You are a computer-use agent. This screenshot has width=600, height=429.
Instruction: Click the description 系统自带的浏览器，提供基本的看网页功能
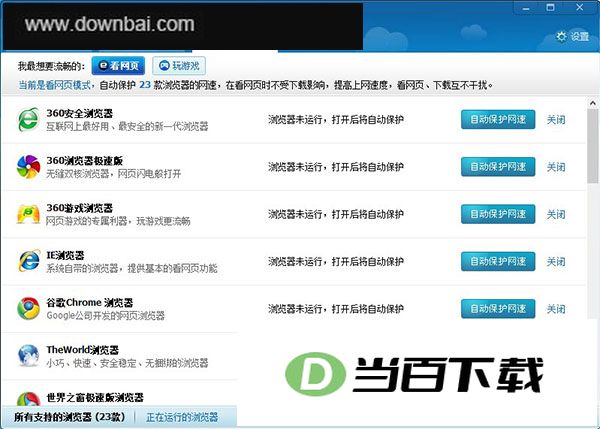pyautogui.click(x=132, y=268)
